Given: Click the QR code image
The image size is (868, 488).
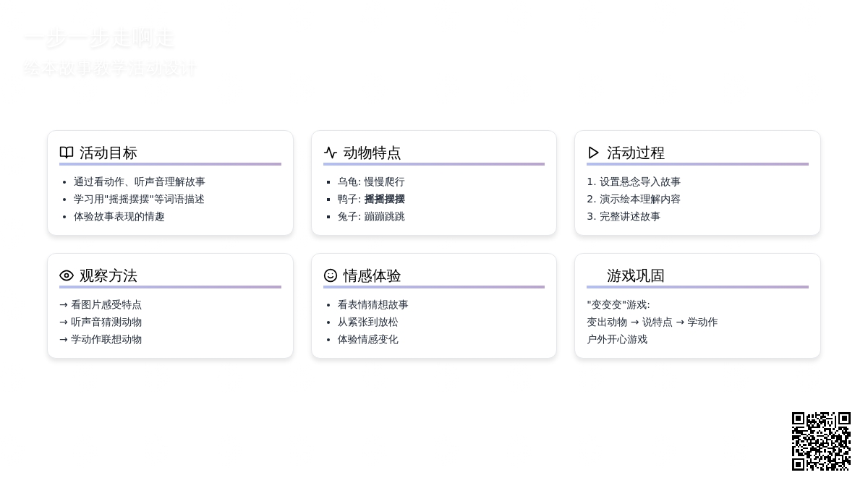Looking at the screenshot, I should pos(821,441).
